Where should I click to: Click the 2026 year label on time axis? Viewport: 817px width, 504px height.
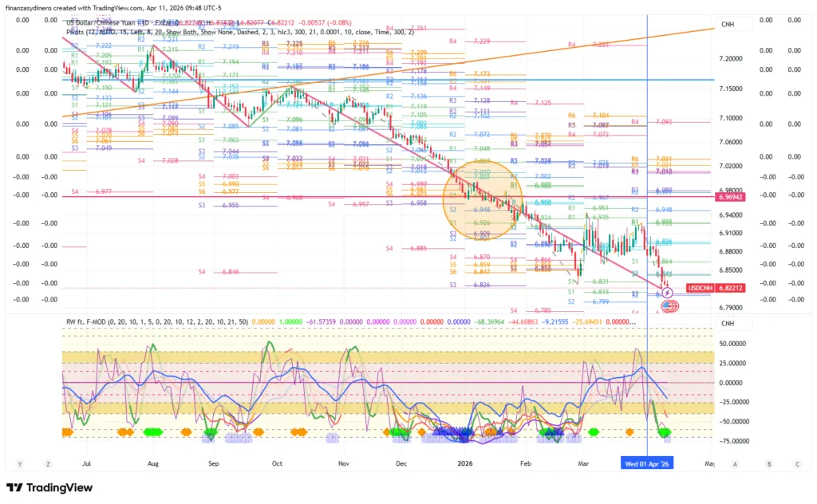(465, 463)
